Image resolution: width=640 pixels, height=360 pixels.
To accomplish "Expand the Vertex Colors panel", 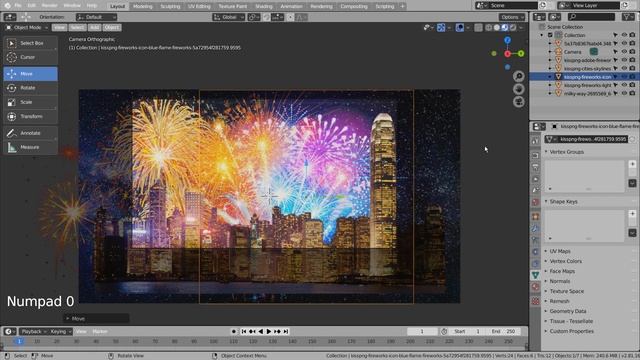I will click(x=565, y=261).
